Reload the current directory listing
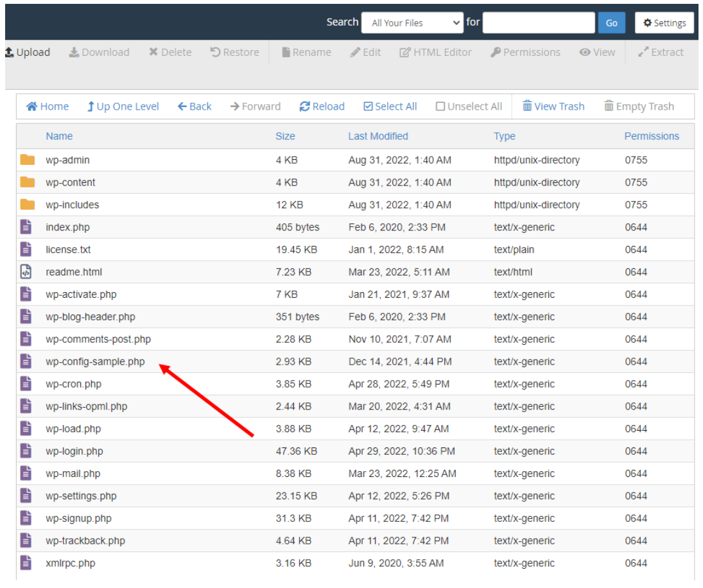 pos(322,106)
